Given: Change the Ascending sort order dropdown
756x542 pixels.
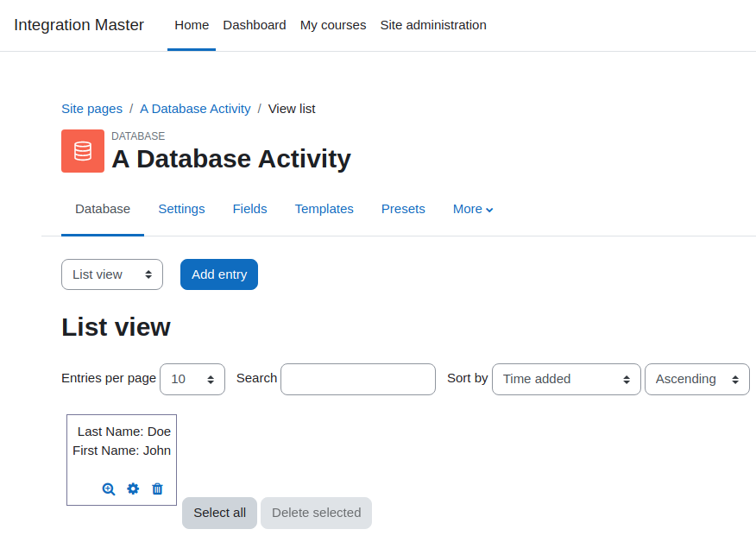Looking at the screenshot, I should click(x=697, y=379).
